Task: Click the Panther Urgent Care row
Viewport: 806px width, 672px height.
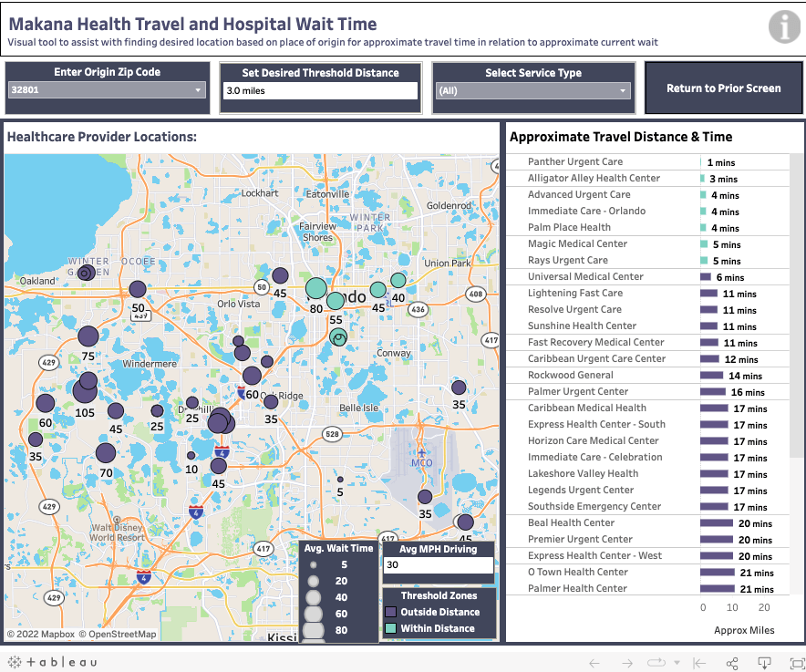Action: 647,162
